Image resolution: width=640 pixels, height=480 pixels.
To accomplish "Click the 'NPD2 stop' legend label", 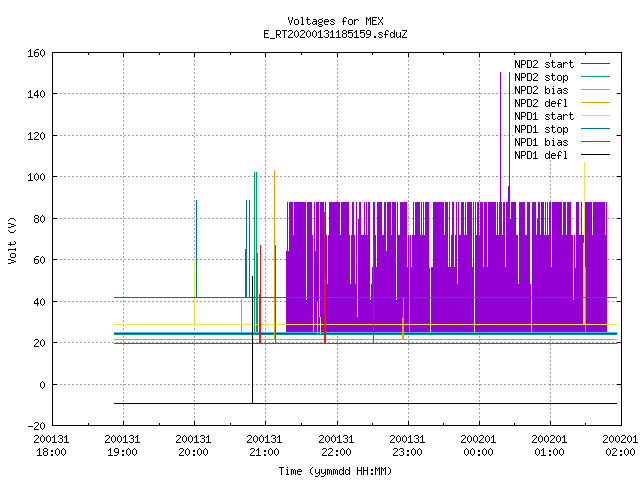I will tap(541, 77).
